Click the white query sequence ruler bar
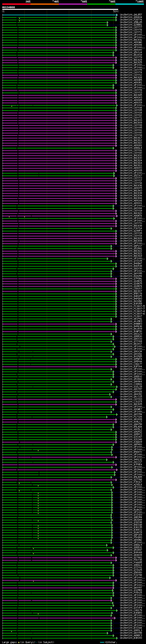 click(x=60, y=10)
